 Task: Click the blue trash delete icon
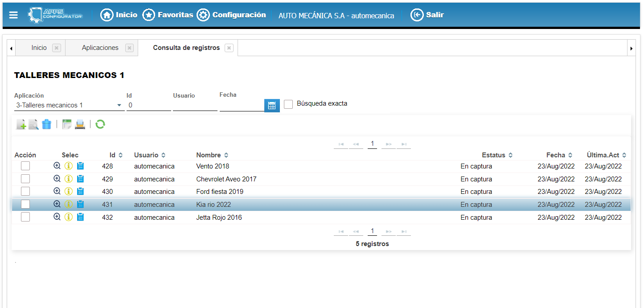[46, 124]
